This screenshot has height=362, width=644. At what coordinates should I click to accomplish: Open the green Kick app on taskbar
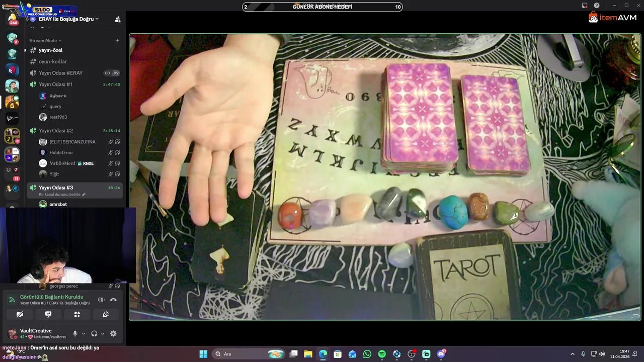426,354
